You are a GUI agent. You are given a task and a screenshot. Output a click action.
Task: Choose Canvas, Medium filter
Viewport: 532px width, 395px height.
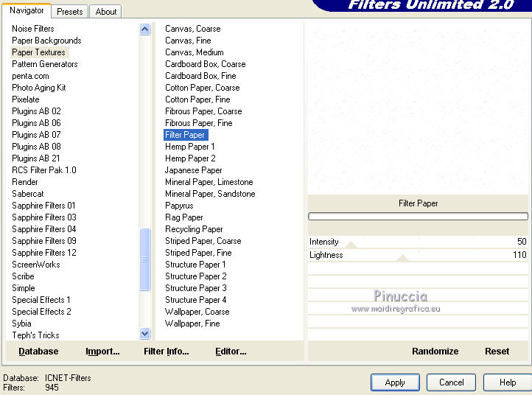(194, 52)
